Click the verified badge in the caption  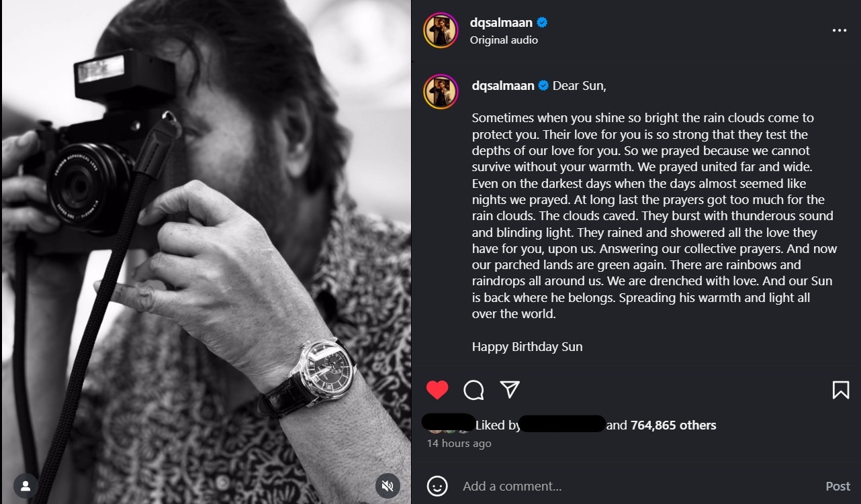point(543,86)
